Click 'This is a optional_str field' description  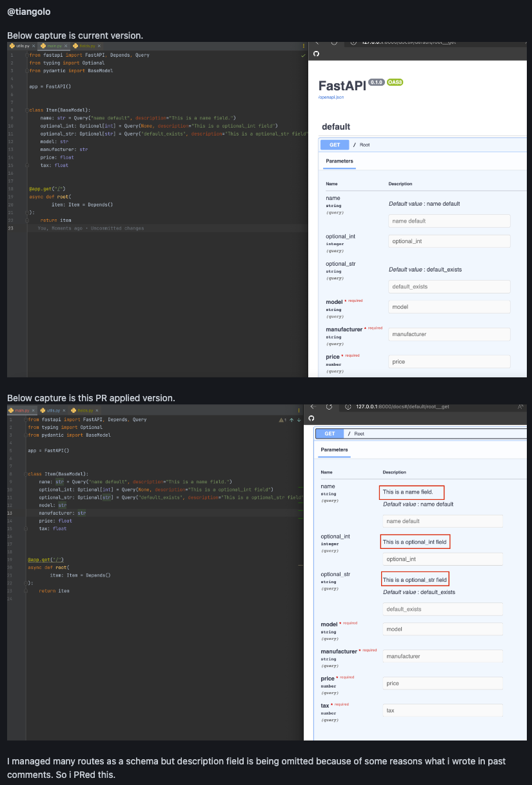tap(415, 580)
